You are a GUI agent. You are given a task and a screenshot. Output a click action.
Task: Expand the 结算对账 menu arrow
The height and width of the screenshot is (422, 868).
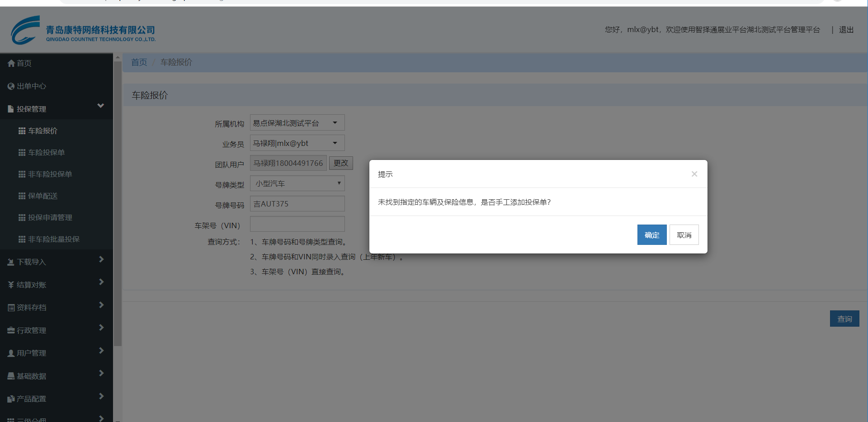point(101,282)
